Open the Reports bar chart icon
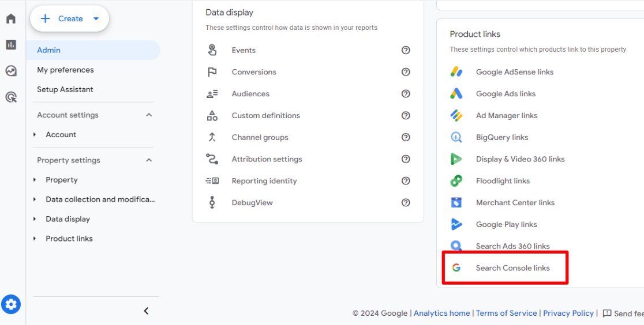This screenshot has height=325, width=644. (11, 45)
